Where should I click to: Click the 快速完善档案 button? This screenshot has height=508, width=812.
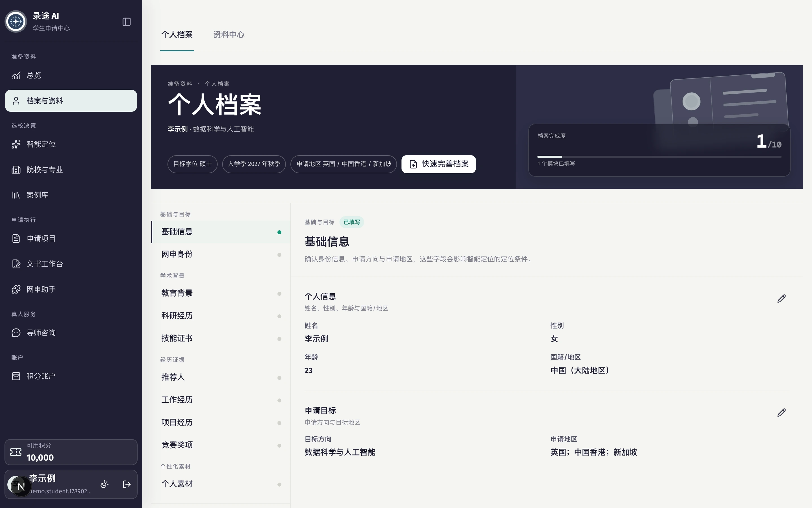438,164
